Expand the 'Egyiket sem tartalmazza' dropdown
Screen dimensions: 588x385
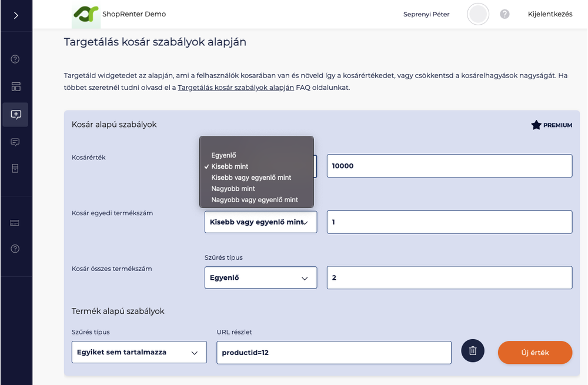point(139,352)
